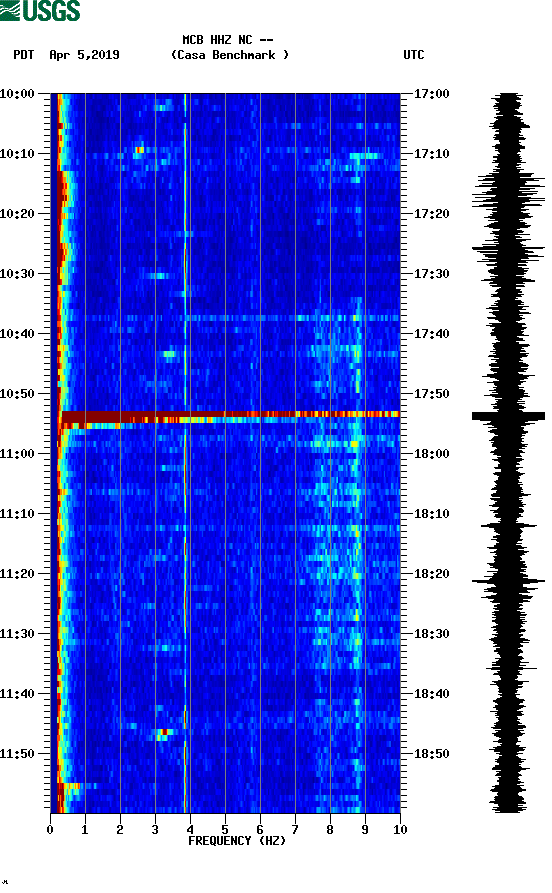The width and height of the screenshot is (552, 893).
Task: Click the date Apr 5,2019
Action: [x=84, y=55]
